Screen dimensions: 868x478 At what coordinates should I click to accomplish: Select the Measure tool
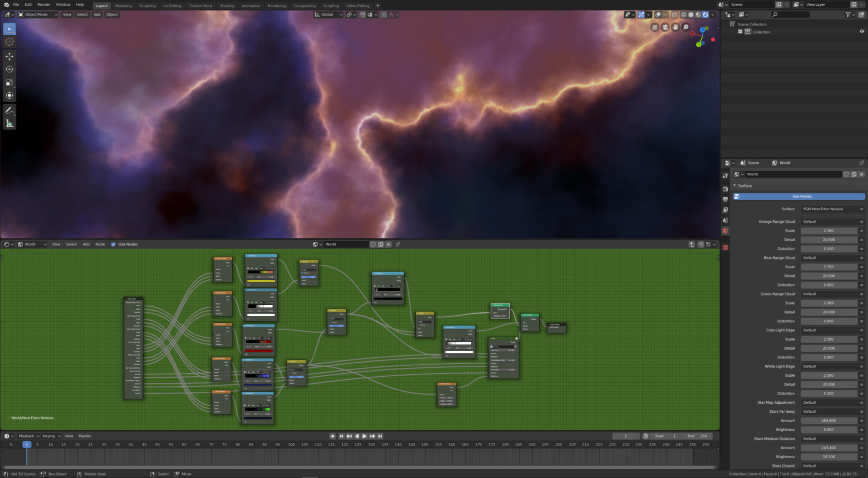coord(9,123)
